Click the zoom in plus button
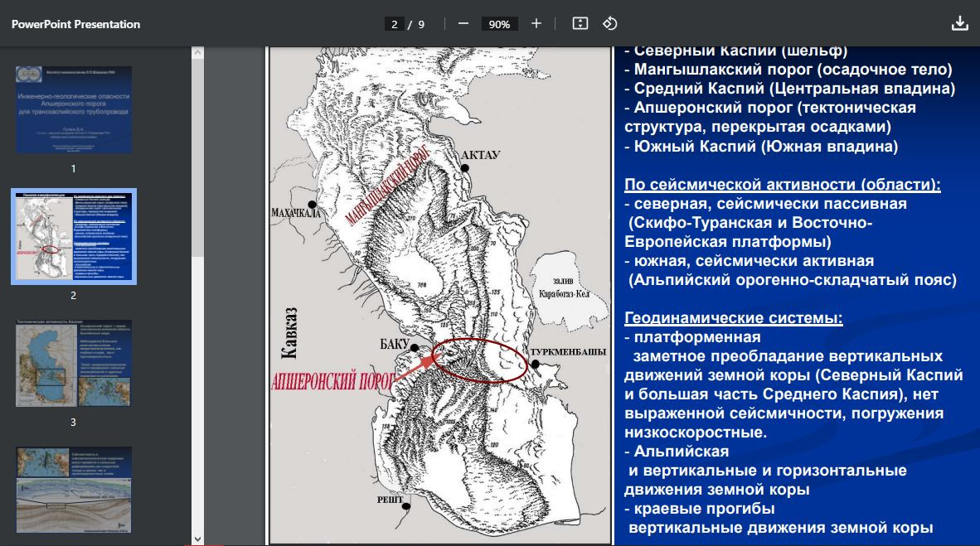 tap(536, 24)
